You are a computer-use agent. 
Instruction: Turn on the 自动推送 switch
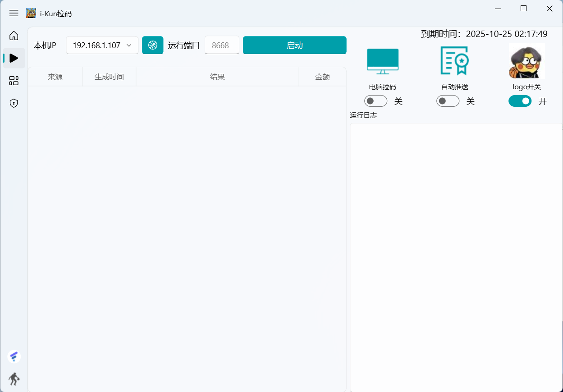click(448, 101)
